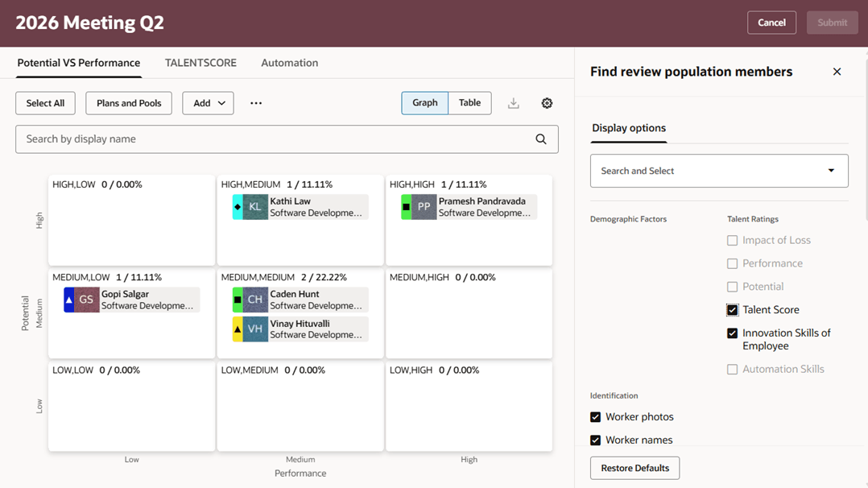Viewport: 868px width, 488px height.
Task: Click the blue triangle marker on Gopi Salgar
Action: coord(68,300)
